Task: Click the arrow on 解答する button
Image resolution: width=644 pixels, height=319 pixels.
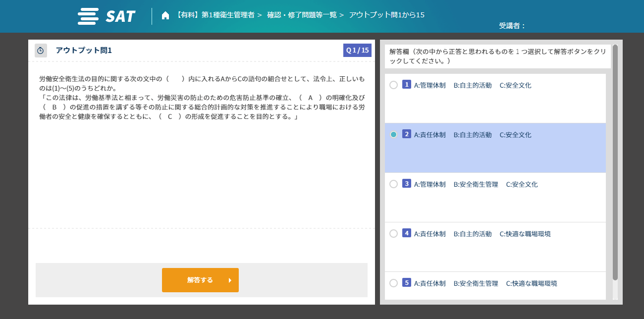Action: 230,280
